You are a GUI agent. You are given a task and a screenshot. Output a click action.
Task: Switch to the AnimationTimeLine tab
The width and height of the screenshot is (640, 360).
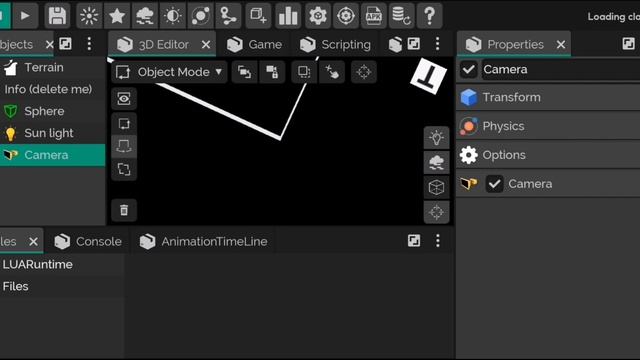[203, 241]
